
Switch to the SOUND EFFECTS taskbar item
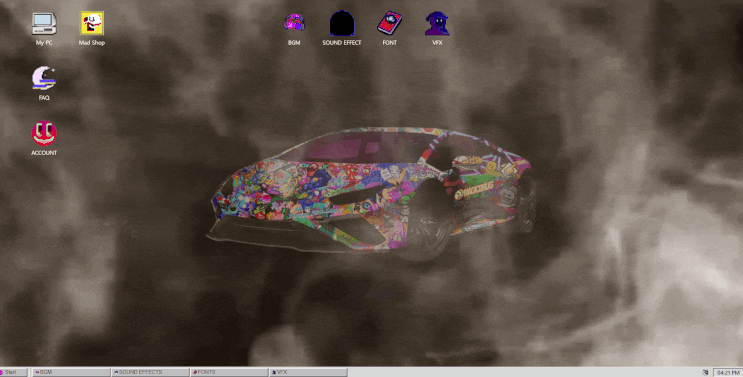pos(150,373)
